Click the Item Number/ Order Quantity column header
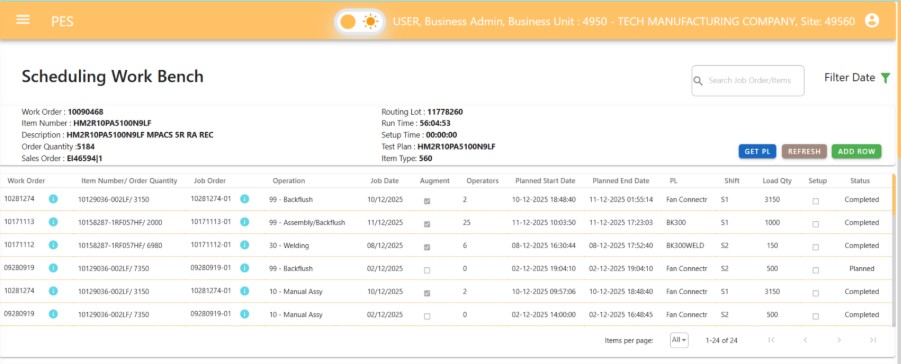This screenshot has height=364, width=901. tap(129, 181)
